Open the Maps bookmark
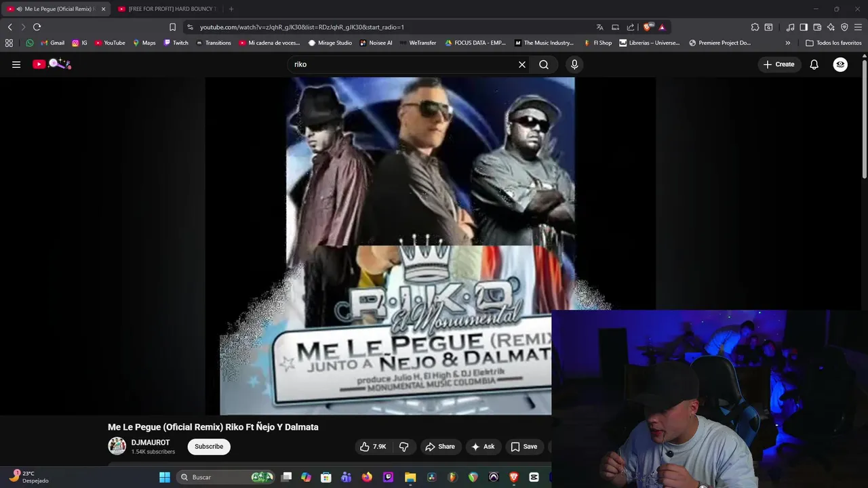Image resolution: width=868 pixels, height=488 pixels. point(144,43)
